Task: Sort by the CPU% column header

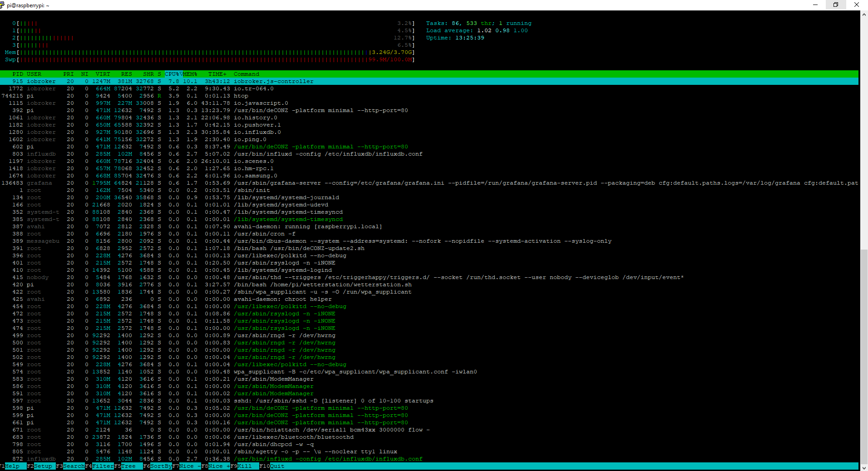Action: click(172, 74)
